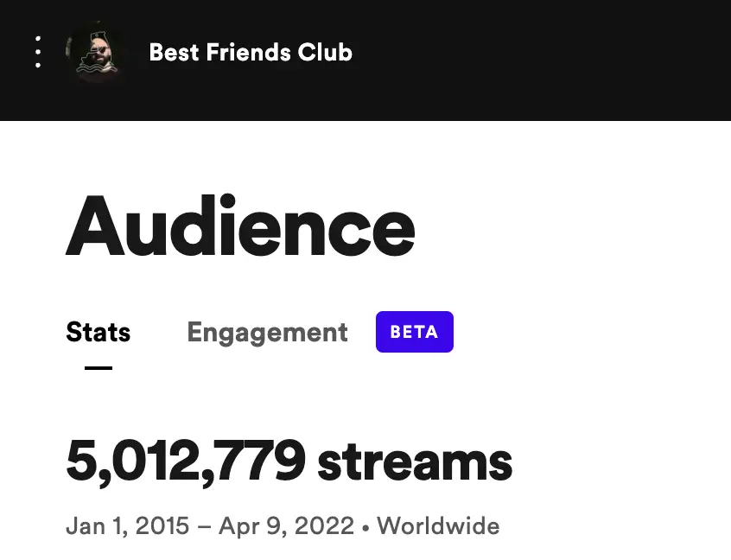Open the Engagement tab

[268, 334]
